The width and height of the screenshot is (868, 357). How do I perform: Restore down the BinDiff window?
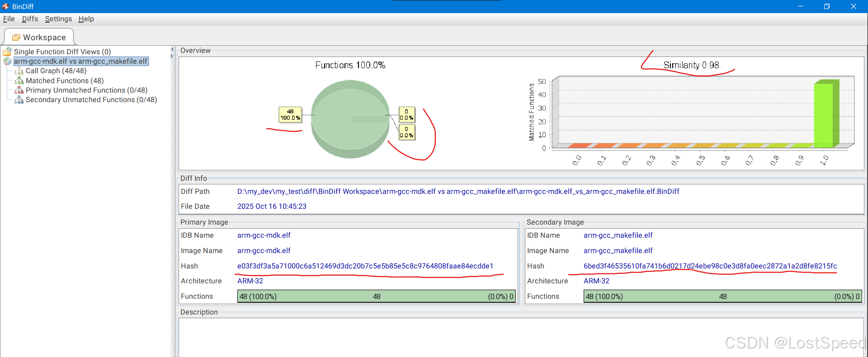[827, 6]
